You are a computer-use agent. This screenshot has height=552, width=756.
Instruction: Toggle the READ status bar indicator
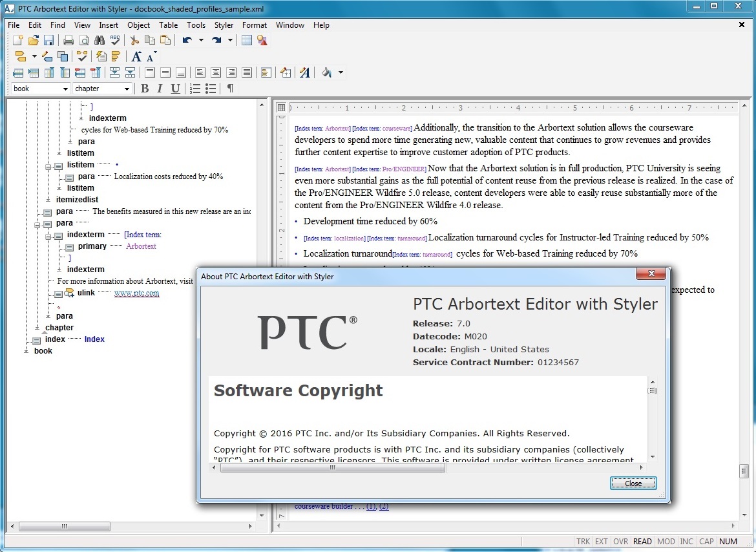click(x=642, y=542)
